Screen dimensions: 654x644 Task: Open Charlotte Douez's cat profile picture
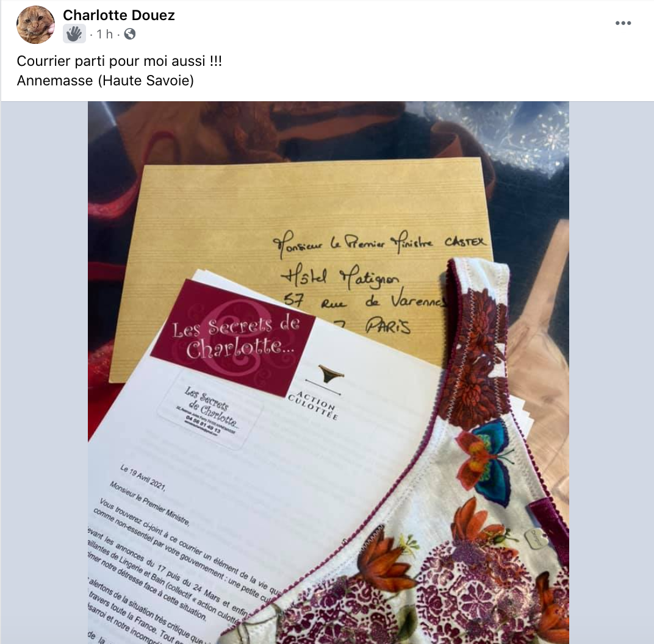pyautogui.click(x=35, y=24)
